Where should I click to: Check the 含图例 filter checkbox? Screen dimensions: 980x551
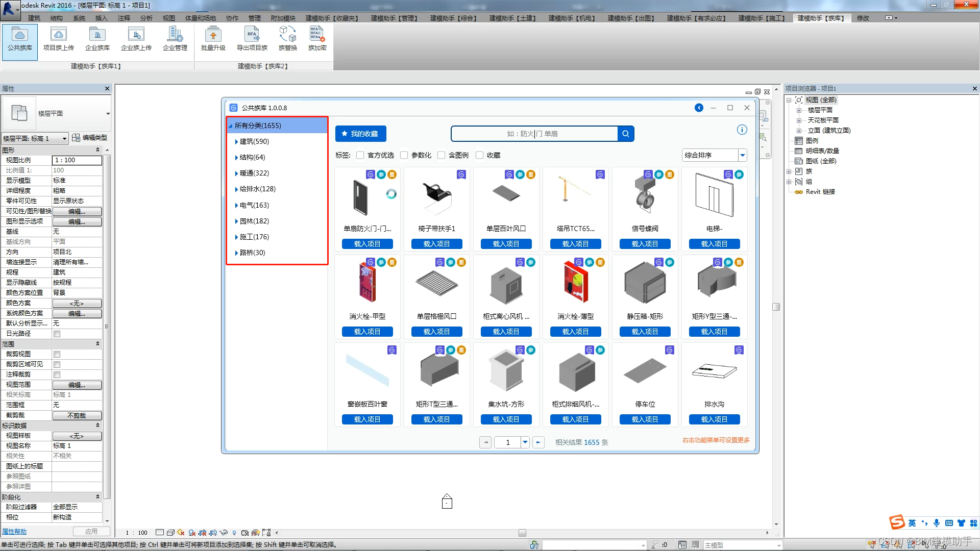pos(442,155)
